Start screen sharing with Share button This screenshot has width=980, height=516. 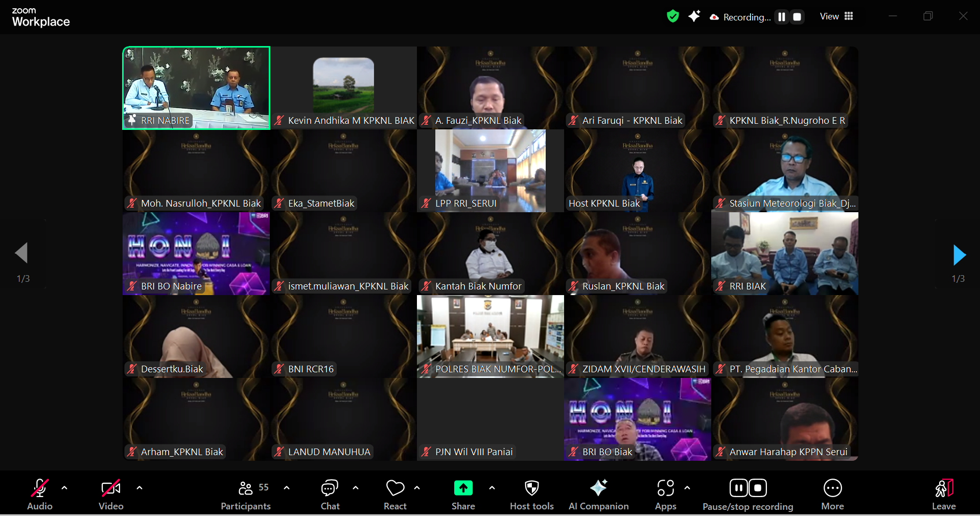(x=463, y=495)
